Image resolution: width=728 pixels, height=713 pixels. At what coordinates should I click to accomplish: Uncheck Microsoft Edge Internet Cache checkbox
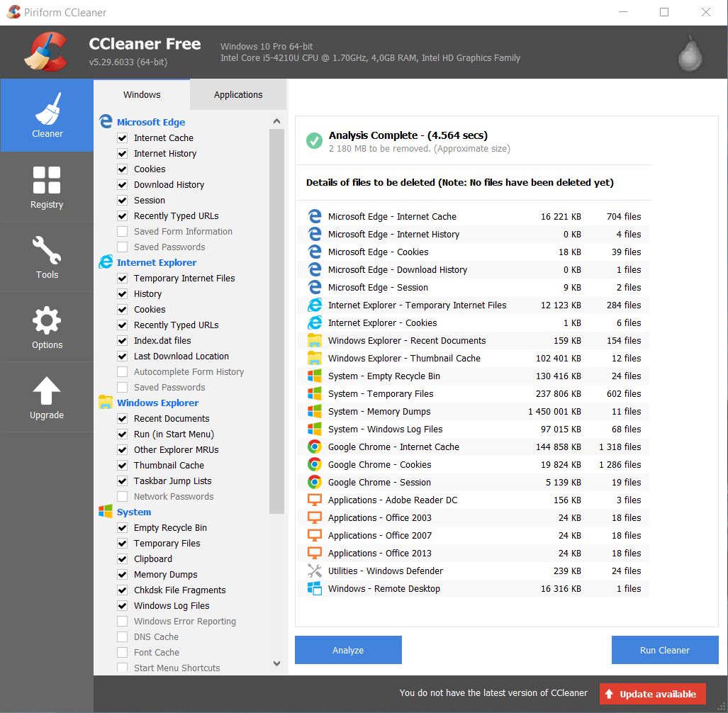coord(122,138)
